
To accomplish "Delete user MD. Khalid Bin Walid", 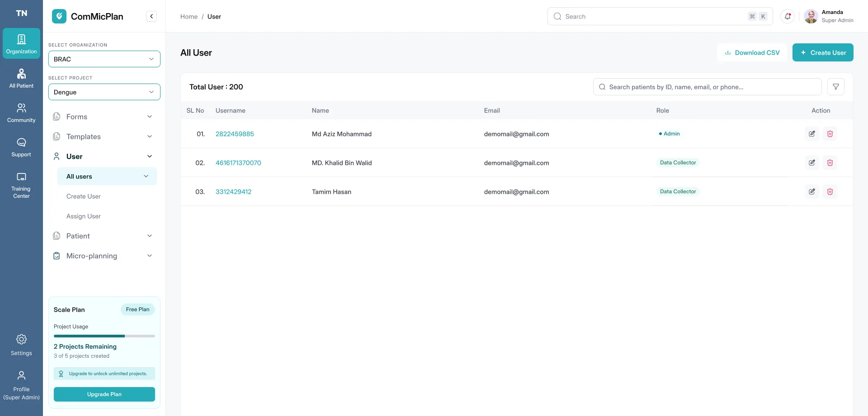I will [x=830, y=163].
